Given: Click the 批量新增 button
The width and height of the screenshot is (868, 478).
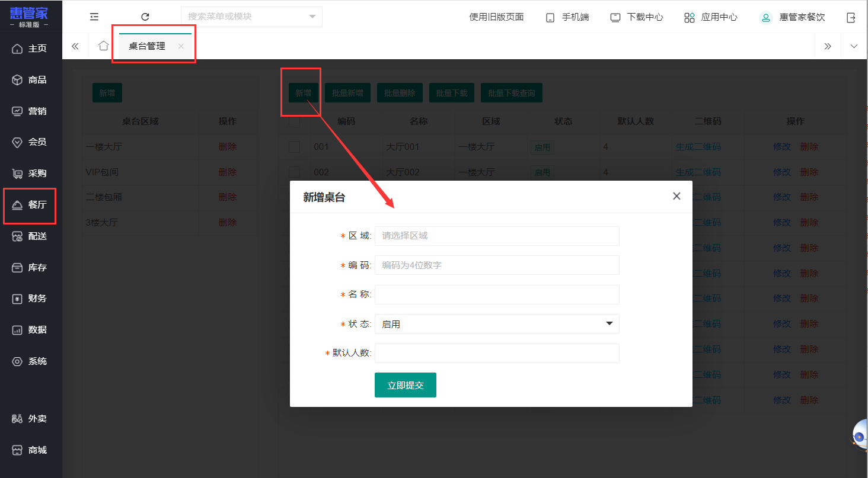Looking at the screenshot, I should (348, 93).
